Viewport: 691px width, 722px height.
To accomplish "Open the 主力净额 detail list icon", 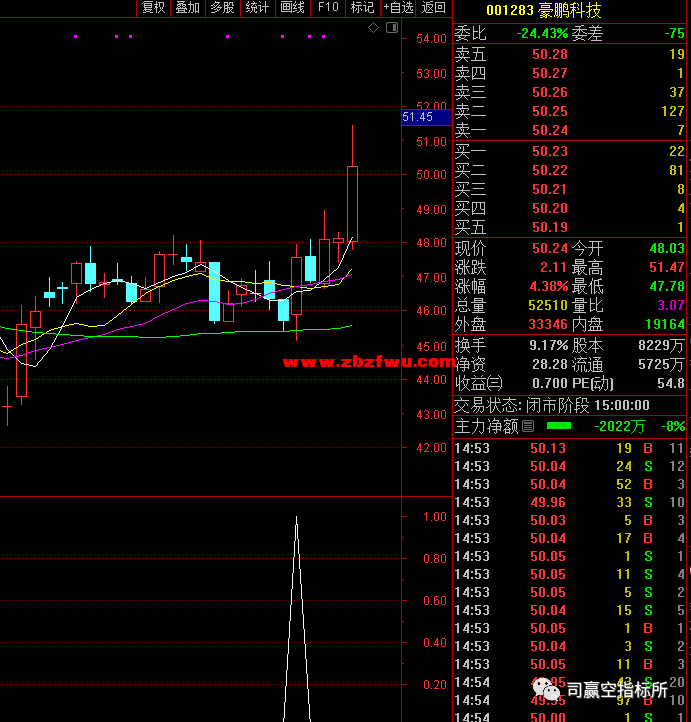I will pyautogui.click(x=528, y=426).
